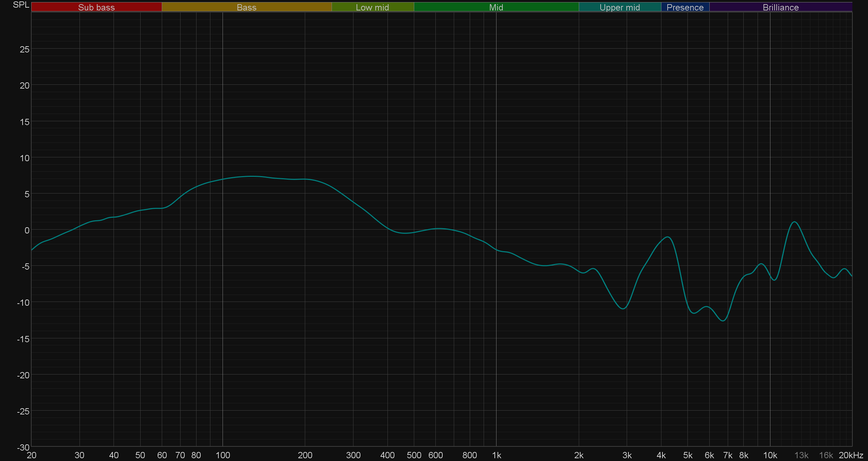Click the Presence band header
Viewport: 868px width, 461px height.
click(685, 7)
